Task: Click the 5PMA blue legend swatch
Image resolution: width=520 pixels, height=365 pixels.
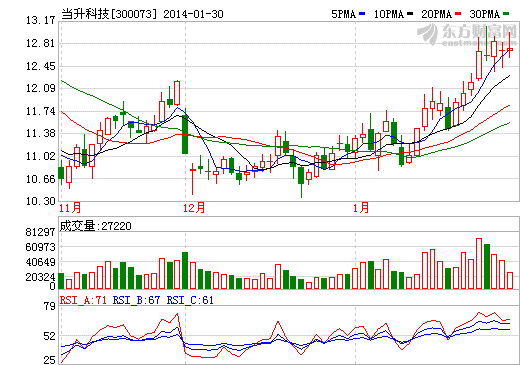Action: pyautogui.click(x=362, y=14)
